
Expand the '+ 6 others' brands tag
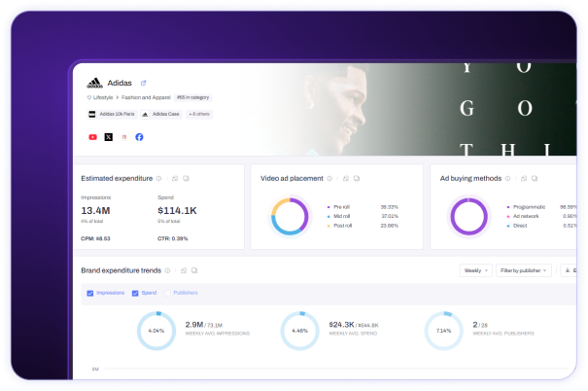pyautogui.click(x=199, y=114)
